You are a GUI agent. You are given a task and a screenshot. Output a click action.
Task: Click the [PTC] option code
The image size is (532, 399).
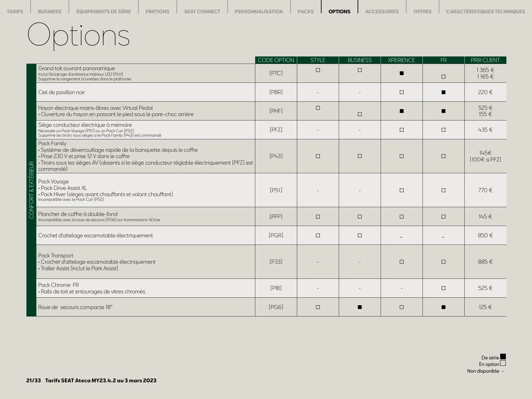point(276,73)
